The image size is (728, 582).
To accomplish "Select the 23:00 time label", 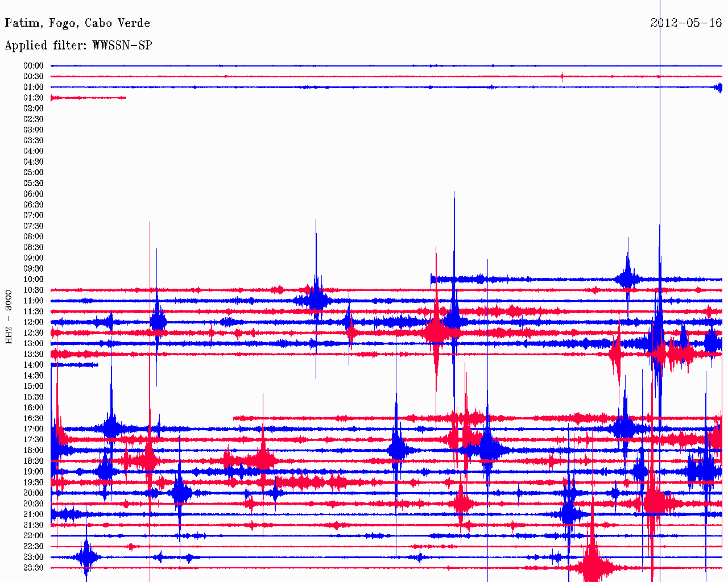I will (x=34, y=557).
